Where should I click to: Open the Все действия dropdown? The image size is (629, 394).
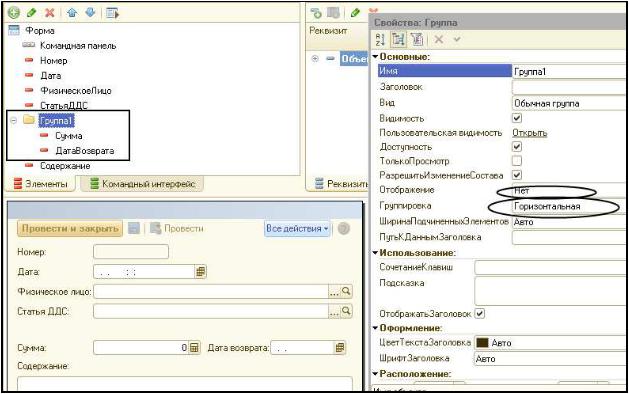(297, 228)
